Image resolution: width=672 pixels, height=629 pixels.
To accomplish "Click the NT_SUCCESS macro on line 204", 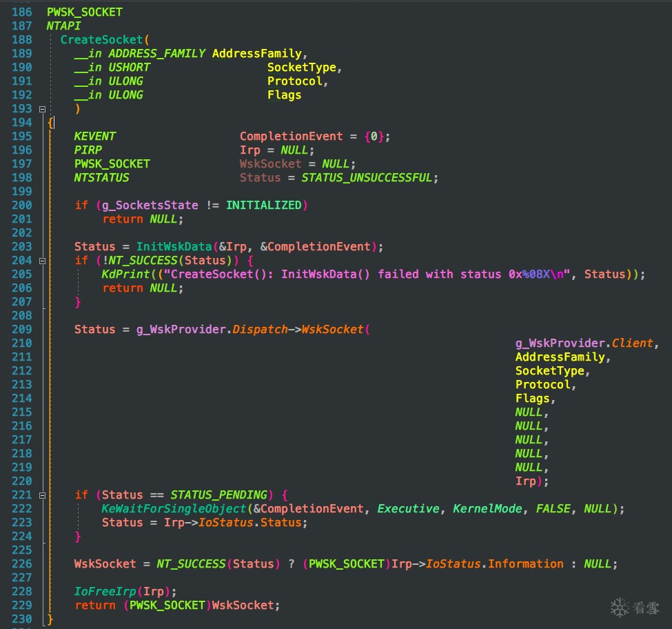I will tap(143, 260).
